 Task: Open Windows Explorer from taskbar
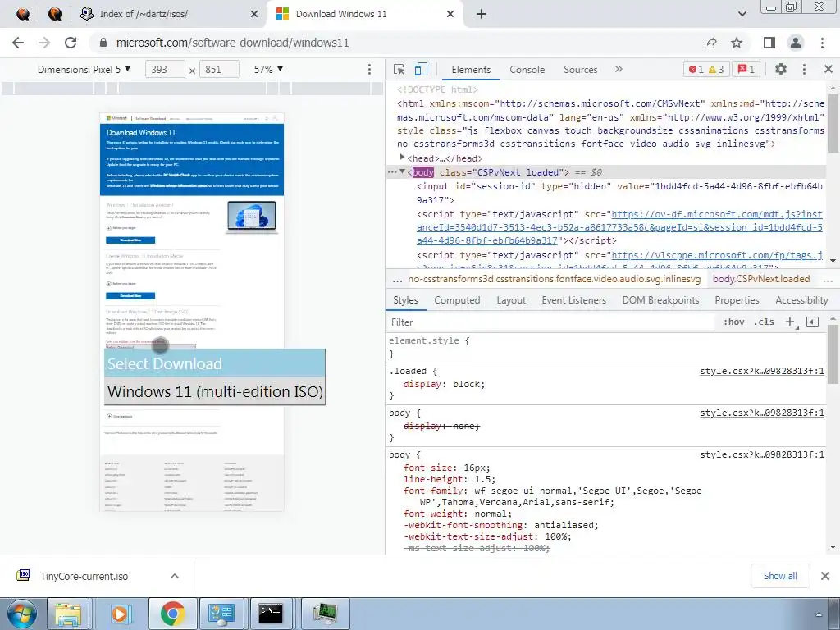pos(68,614)
